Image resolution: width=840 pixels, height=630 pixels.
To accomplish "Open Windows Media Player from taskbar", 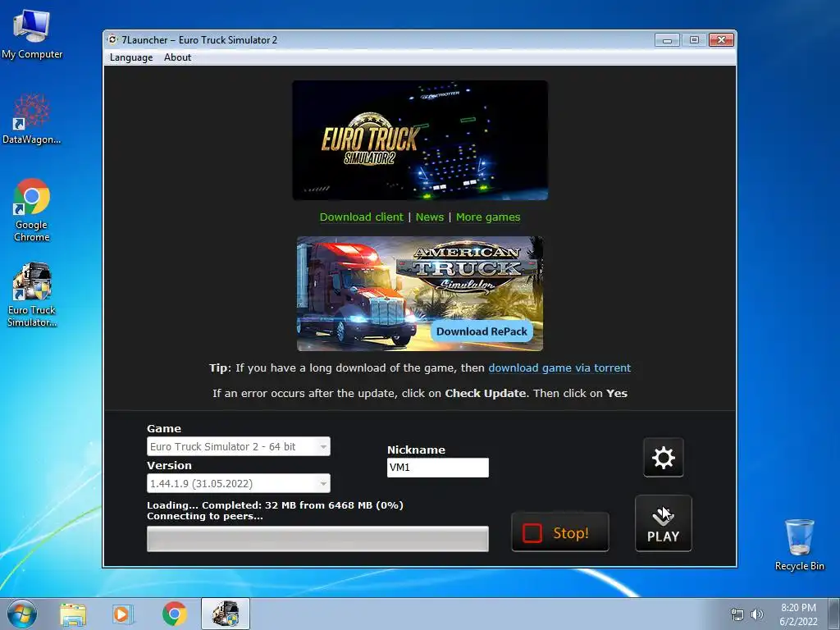I will coord(123,614).
